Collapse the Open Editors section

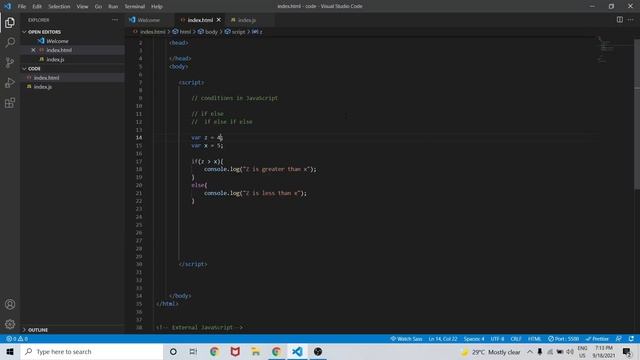pyautogui.click(x=44, y=32)
